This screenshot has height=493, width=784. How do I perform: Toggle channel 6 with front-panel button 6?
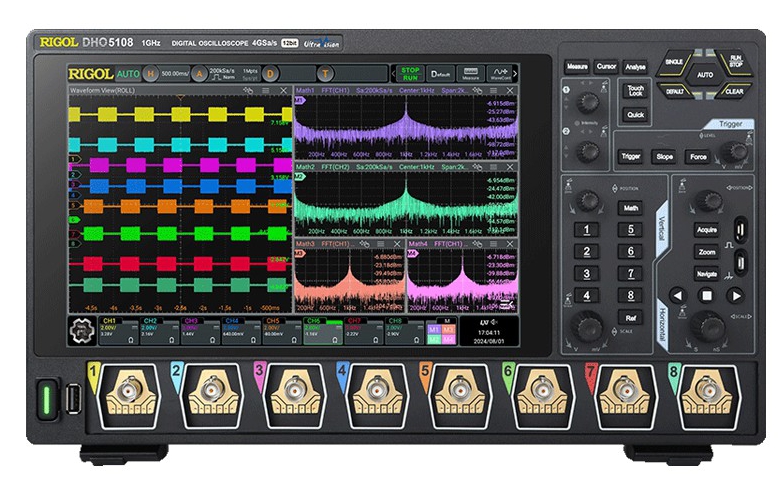pyautogui.click(x=630, y=252)
